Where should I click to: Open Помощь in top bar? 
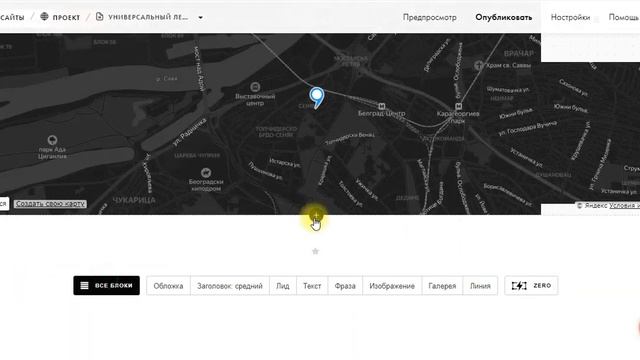pyautogui.click(x=624, y=17)
